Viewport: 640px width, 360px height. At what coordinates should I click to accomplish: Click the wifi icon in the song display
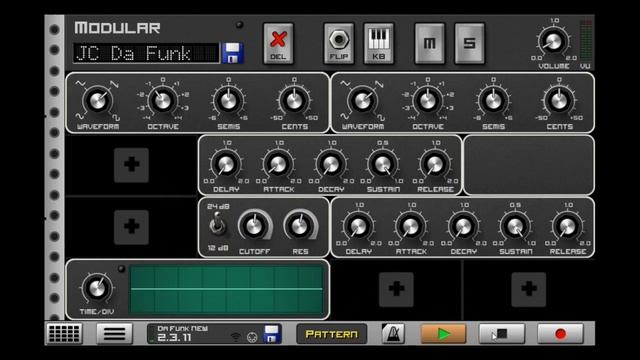coord(236,337)
